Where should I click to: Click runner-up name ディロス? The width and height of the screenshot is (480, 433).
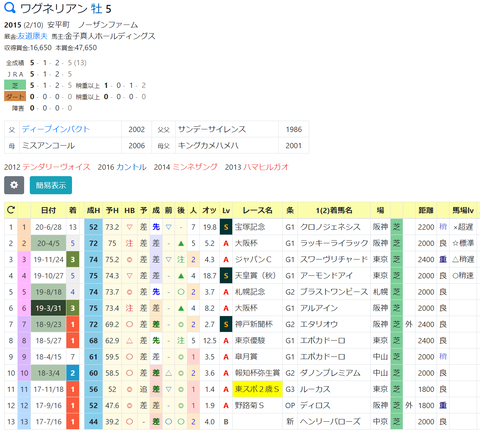pos(315,406)
